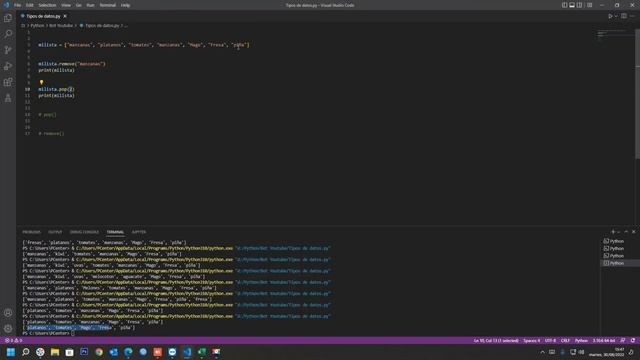Click the lightbulb code action icon

pos(41,82)
